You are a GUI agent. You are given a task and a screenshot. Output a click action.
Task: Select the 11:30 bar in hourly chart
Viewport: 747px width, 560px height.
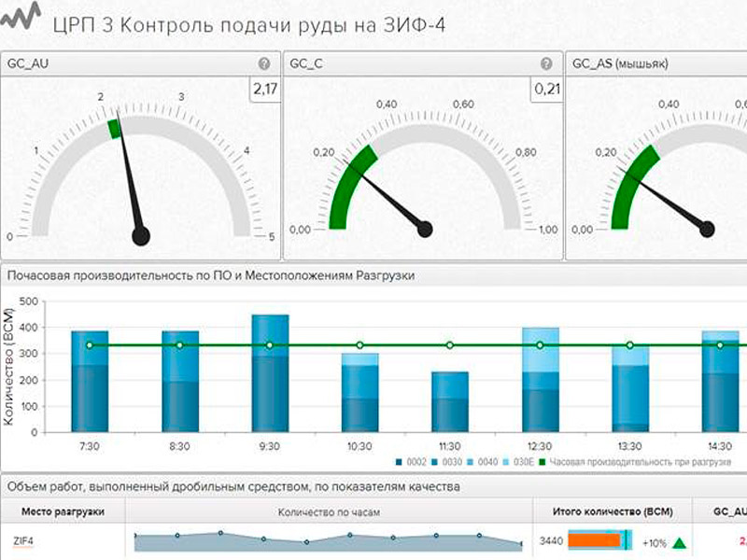[450, 402]
